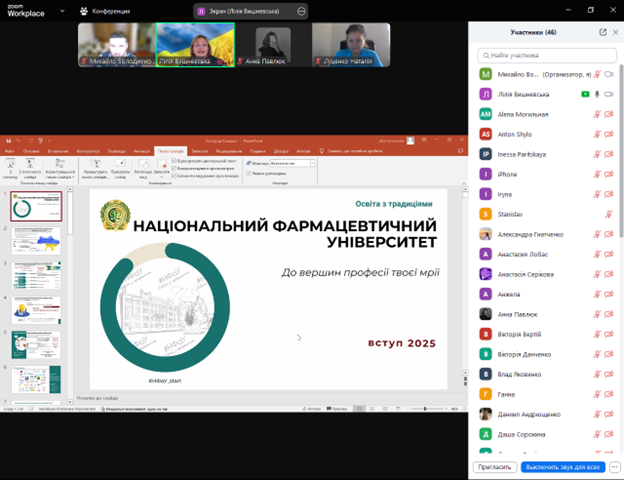Viewport: 624px width, 480px height.
Task: Switch to Reading view icon
Action: (385, 409)
